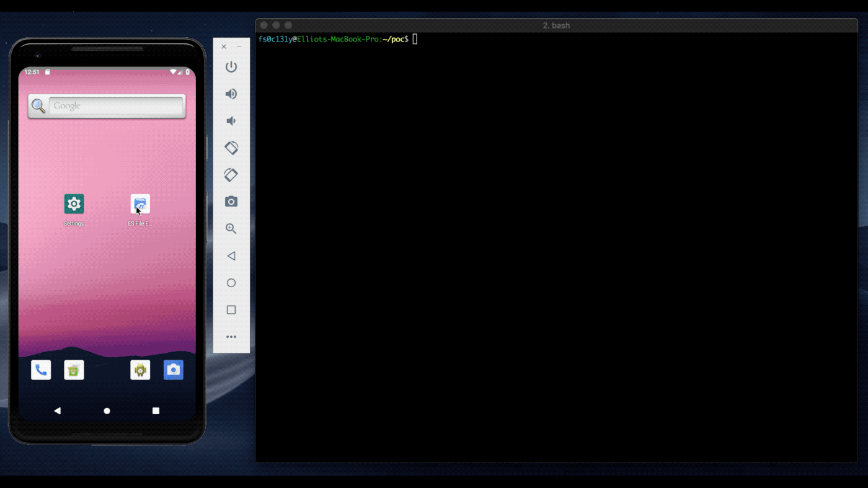
Task: Open the Settings app on home screen
Action: pos(74,204)
